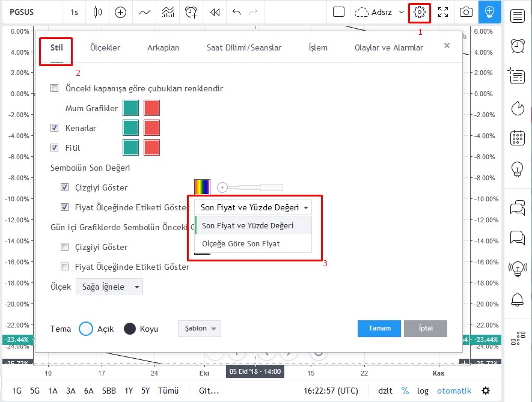Image resolution: width=532 pixels, height=402 pixels.
Task: Take a chart snapshot with the camera icon
Action: (x=466, y=12)
